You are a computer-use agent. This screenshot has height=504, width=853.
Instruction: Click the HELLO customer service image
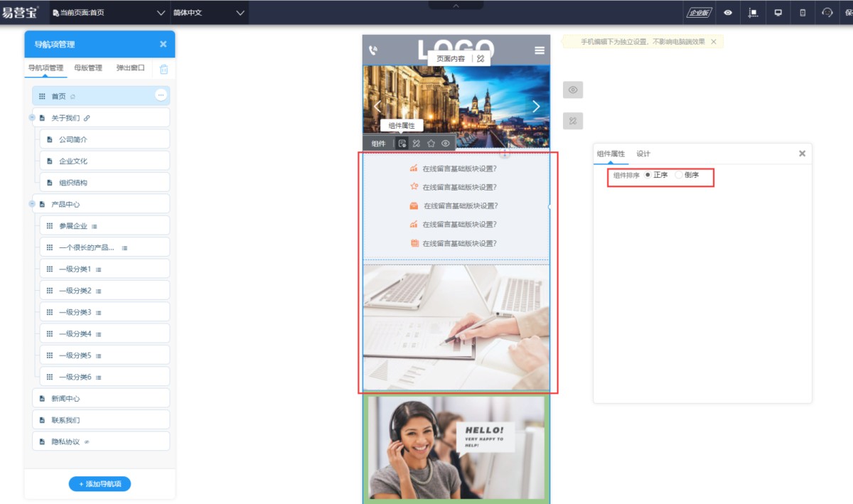pos(456,447)
